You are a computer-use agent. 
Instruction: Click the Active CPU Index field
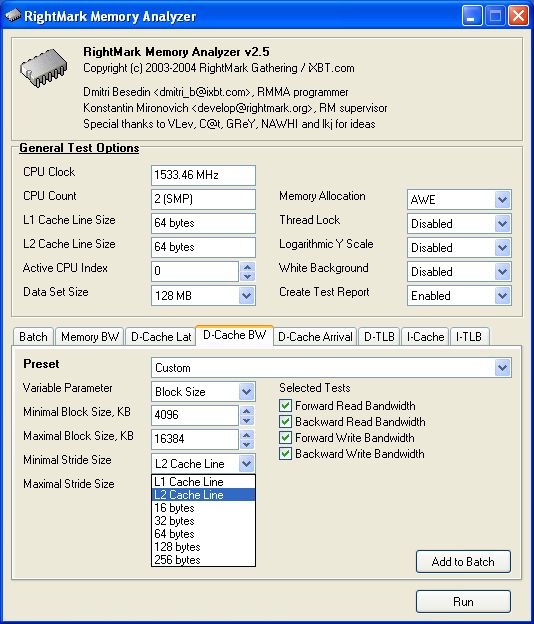195,271
